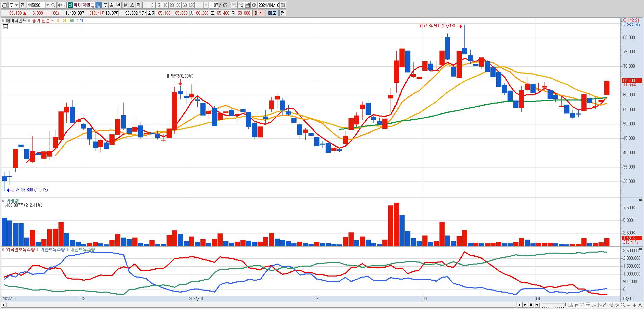Screen dimensions: 644x309
Task: Fast forward the chart replay
Action: point(537,305)
